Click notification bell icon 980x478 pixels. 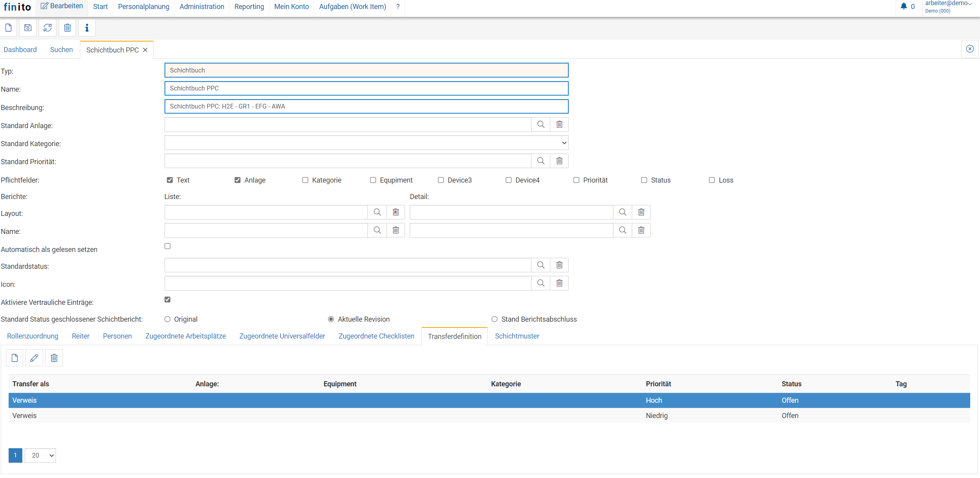click(904, 6)
